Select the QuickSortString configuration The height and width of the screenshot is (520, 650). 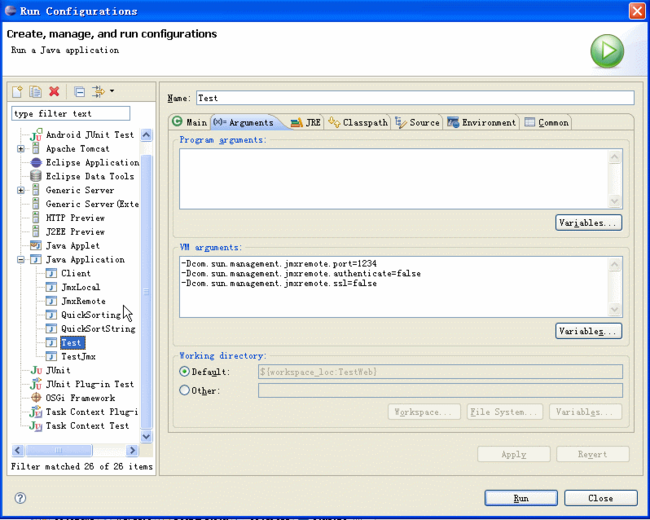tap(98, 329)
